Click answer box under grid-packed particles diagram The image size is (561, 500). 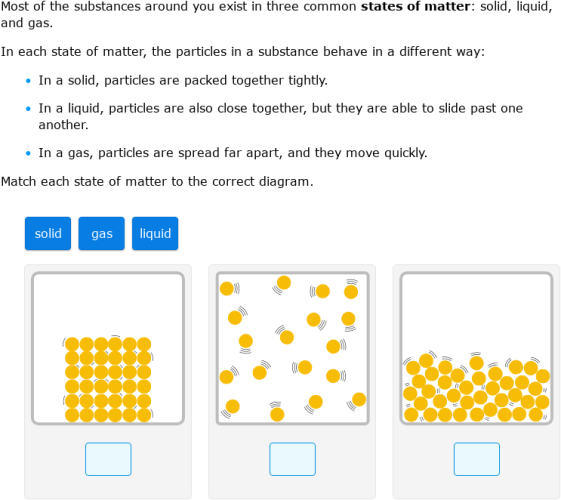click(108, 459)
